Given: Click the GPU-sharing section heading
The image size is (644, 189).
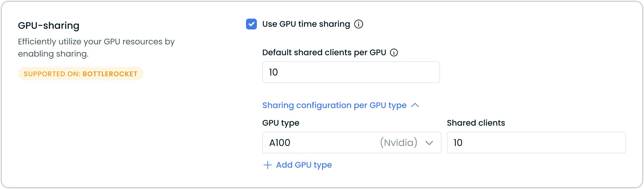Looking at the screenshot, I should pyautogui.click(x=49, y=25).
